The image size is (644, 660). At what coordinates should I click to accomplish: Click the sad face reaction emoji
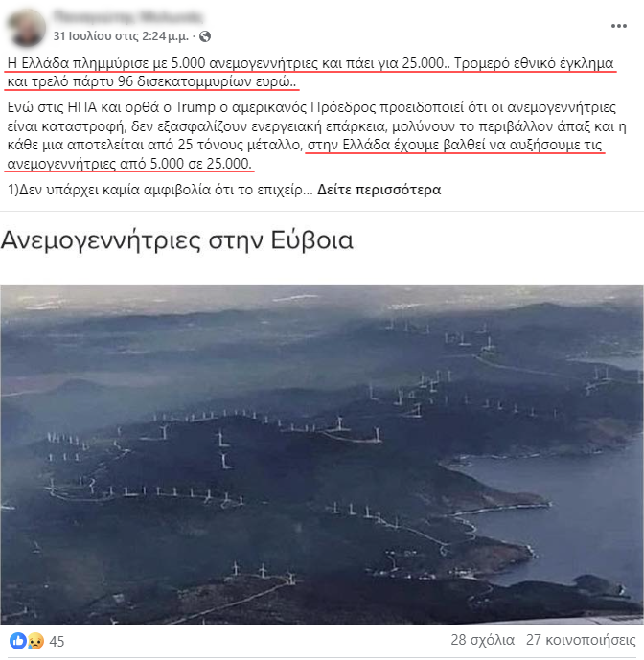point(35,641)
